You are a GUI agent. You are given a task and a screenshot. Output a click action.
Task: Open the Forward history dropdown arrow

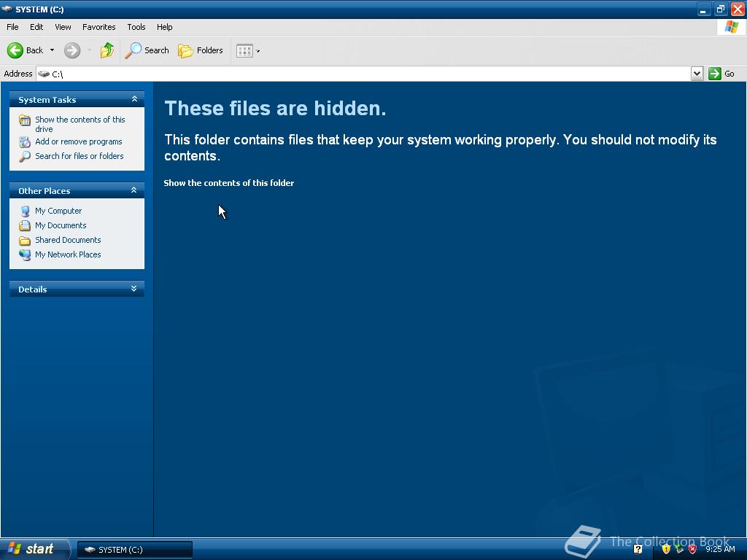click(89, 50)
